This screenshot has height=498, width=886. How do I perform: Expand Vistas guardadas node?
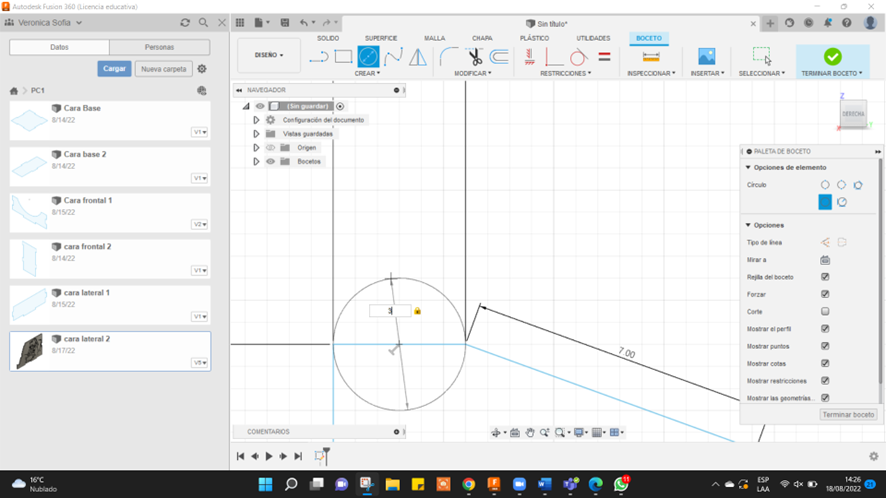pyautogui.click(x=256, y=134)
